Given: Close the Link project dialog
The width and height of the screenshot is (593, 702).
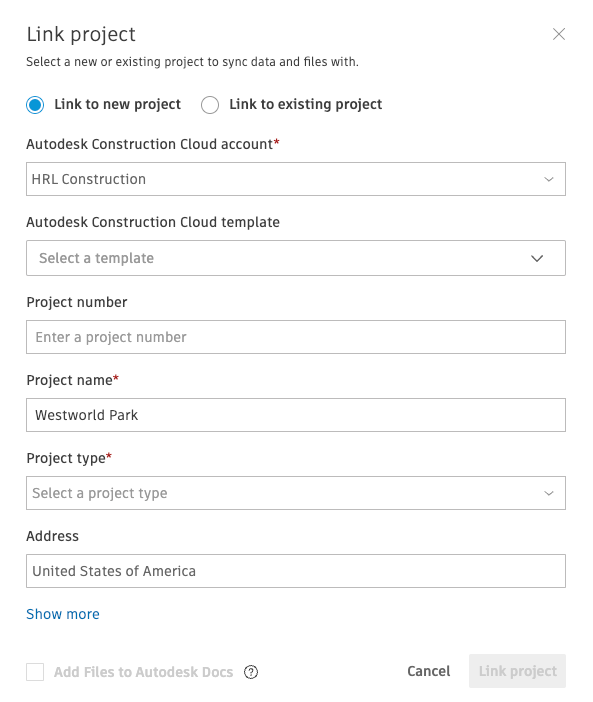Looking at the screenshot, I should 559,34.
